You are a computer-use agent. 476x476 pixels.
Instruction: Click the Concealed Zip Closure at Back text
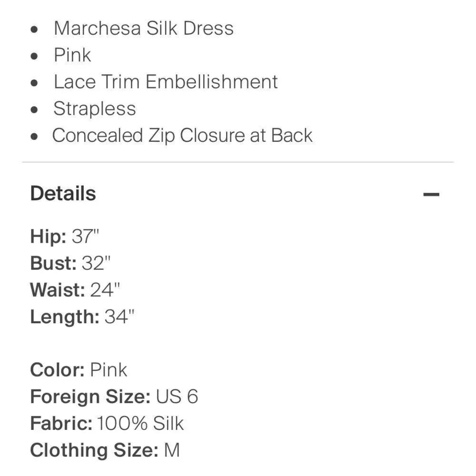[x=182, y=135]
